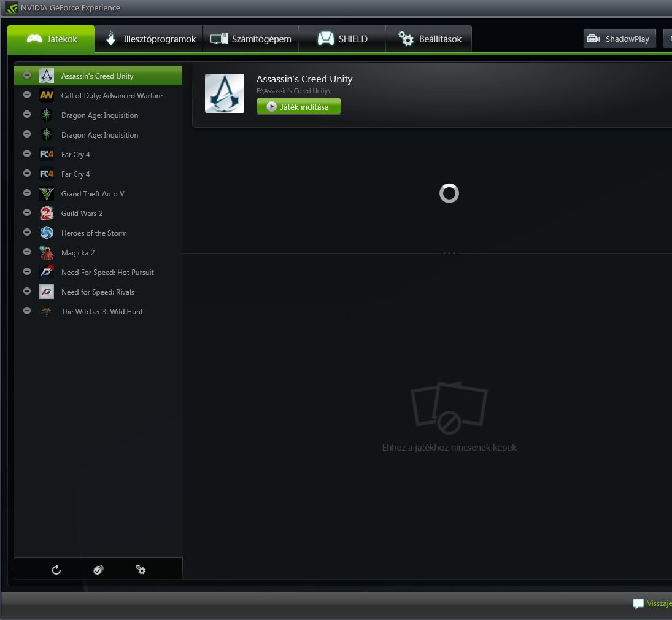Click the optimize-all checkmark icon below game list
Viewport: 672px width, 620px height.
pyautogui.click(x=99, y=570)
